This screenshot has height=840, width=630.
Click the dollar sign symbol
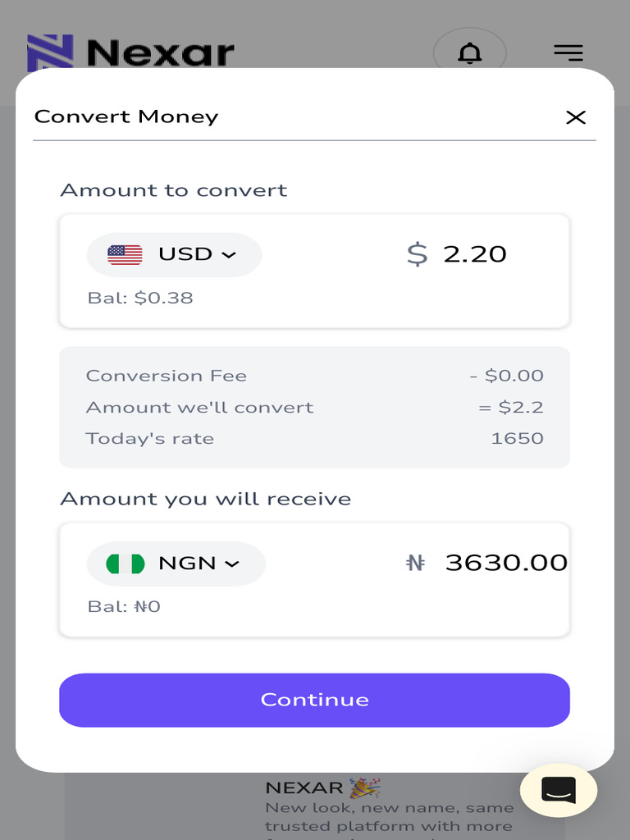click(x=418, y=254)
